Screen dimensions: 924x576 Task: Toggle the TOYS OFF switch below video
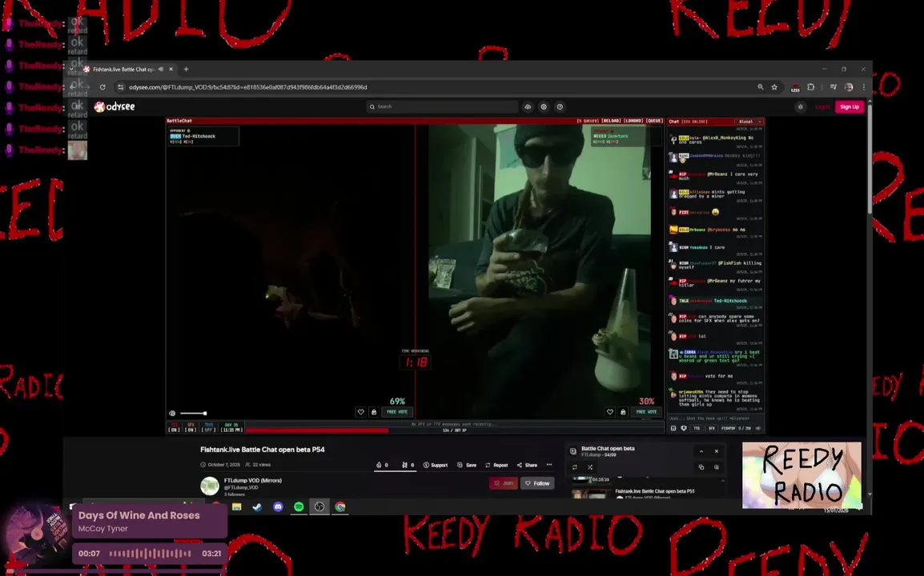click(209, 427)
